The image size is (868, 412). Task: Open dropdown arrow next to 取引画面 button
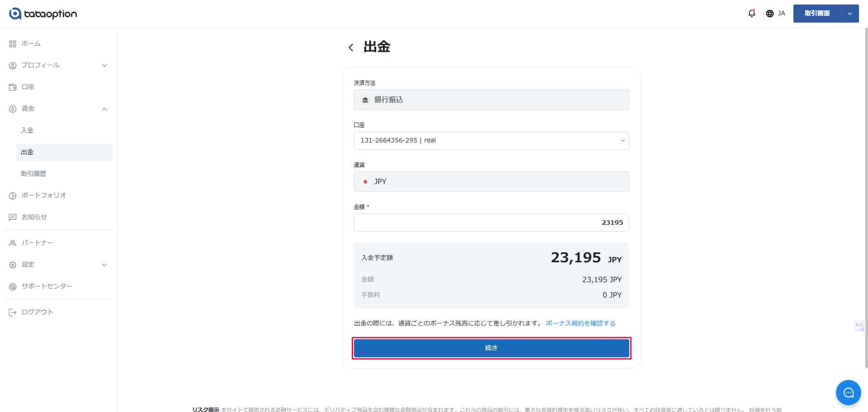click(x=850, y=14)
